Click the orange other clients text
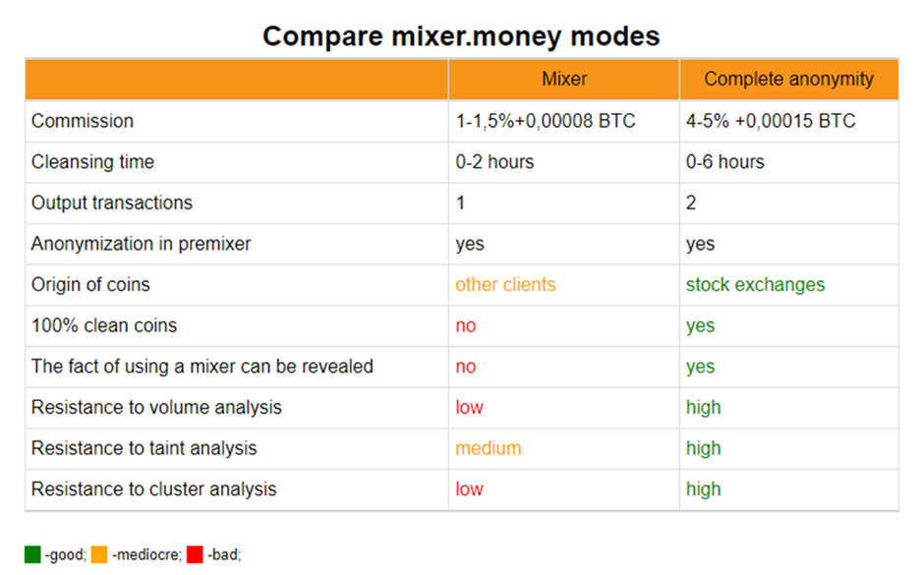924x575 pixels. pos(505,285)
